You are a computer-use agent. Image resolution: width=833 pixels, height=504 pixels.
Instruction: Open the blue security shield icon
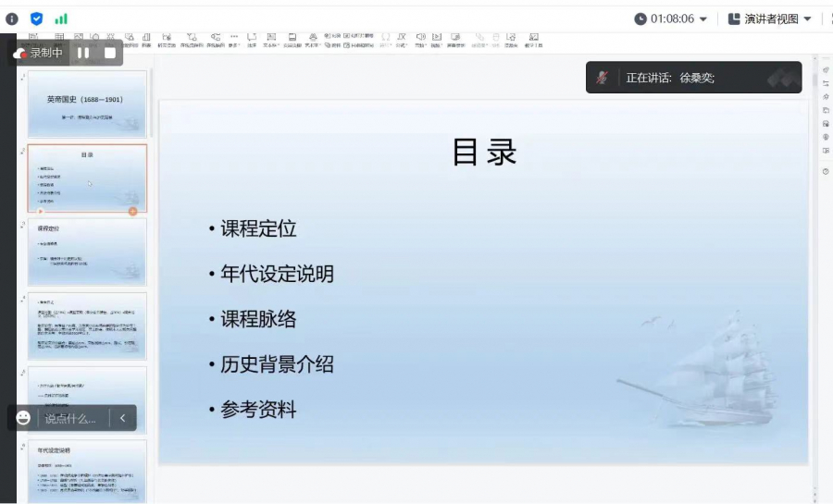point(37,18)
